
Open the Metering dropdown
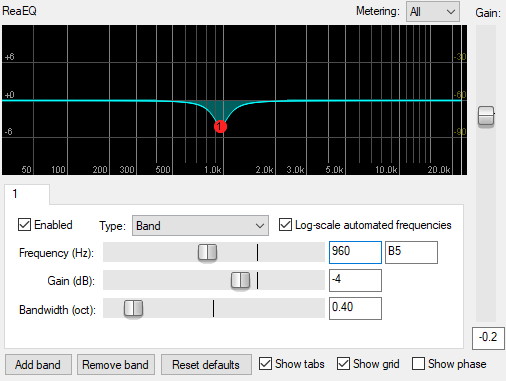pos(433,12)
